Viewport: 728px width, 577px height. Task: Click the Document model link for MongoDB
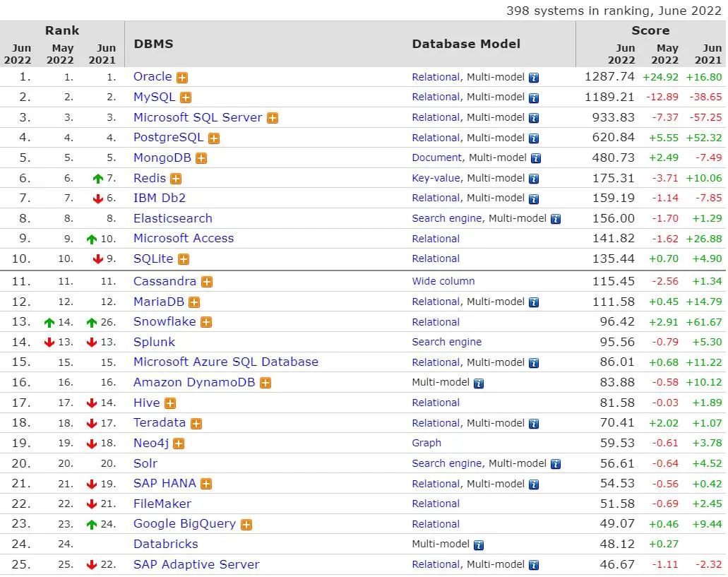(437, 158)
